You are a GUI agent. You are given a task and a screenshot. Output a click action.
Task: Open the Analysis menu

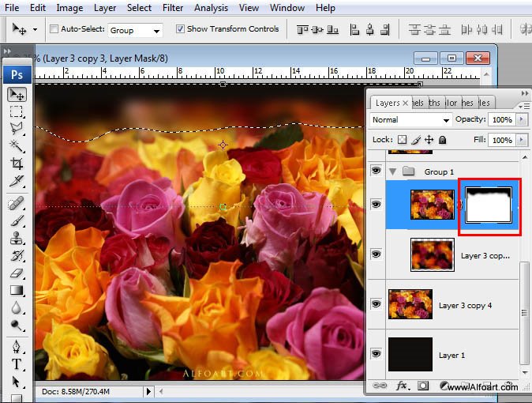pos(211,8)
